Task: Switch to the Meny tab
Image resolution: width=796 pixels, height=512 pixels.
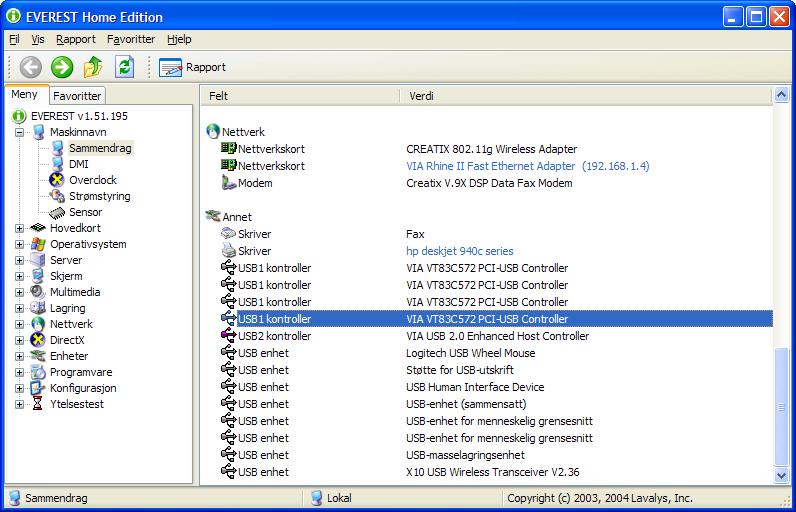Action: [24, 94]
